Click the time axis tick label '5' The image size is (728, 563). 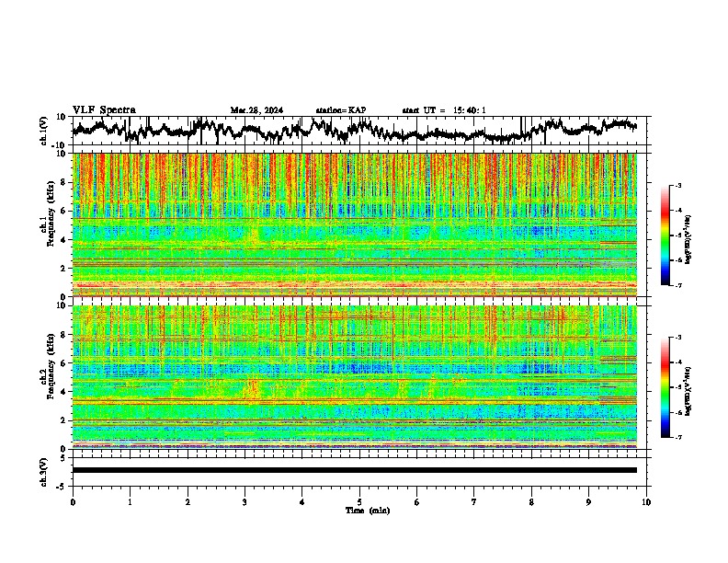359,502
